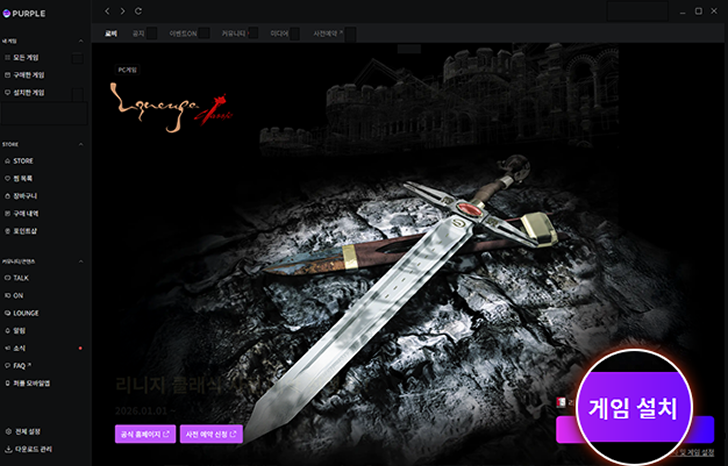Viewport: 728px width, 466px height.
Task: Collapse the 내 게임 section
Action: [x=81, y=41]
